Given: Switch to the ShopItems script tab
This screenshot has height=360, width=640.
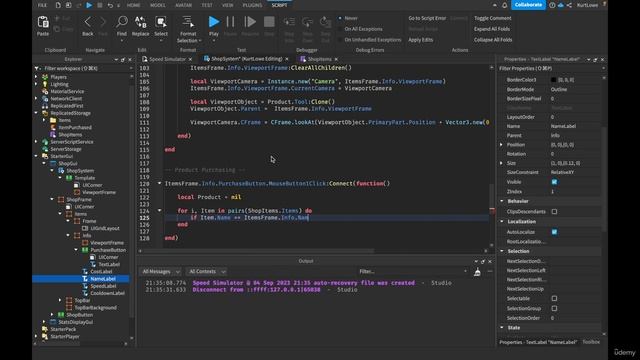Looking at the screenshot, I should [x=319, y=59].
